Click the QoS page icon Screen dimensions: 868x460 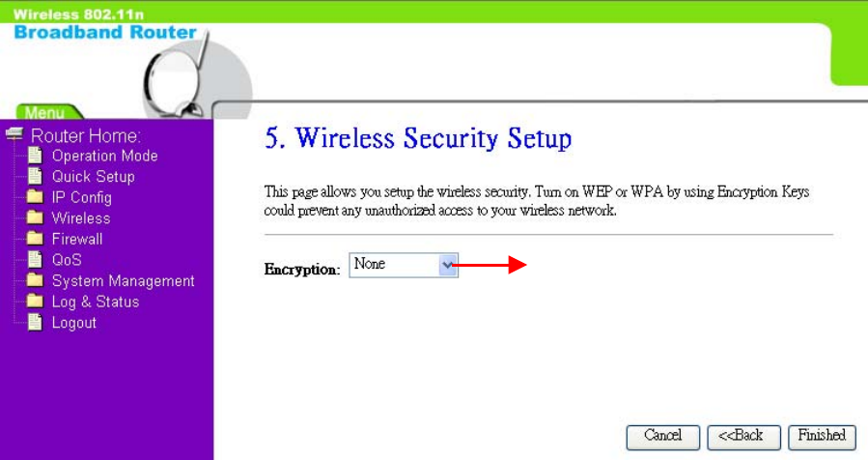click(35, 259)
